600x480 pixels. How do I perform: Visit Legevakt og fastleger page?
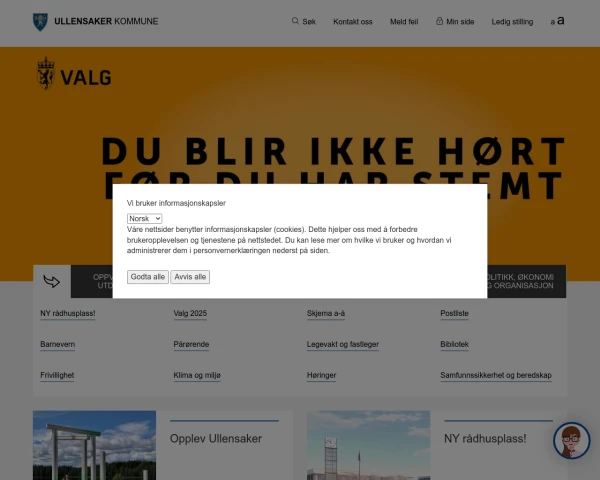(342, 344)
